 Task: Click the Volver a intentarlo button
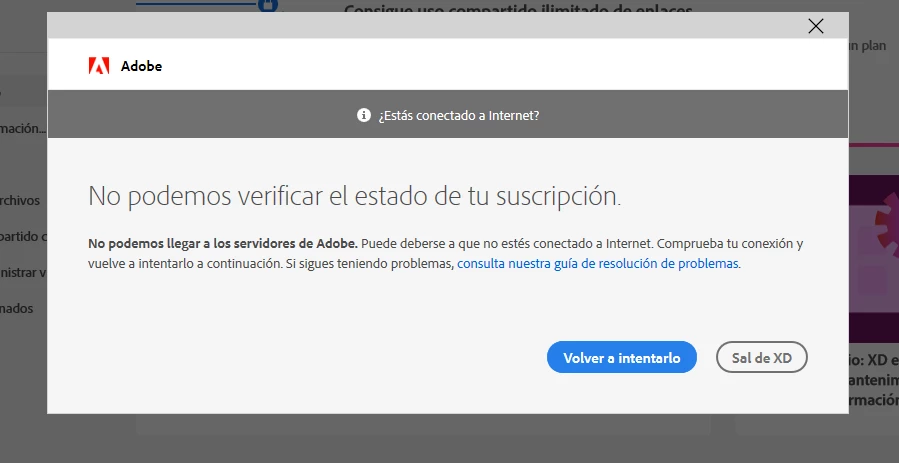(x=622, y=358)
